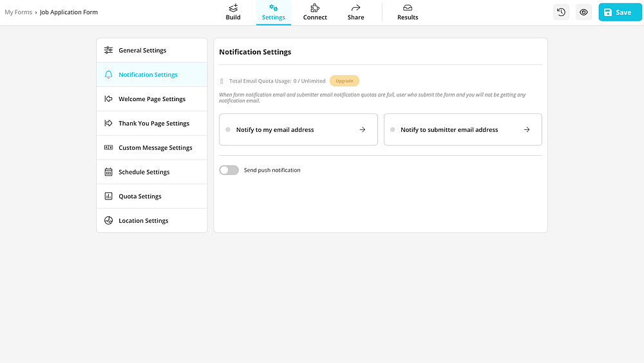
Task: Click the Custom Message icon
Action: point(108,147)
